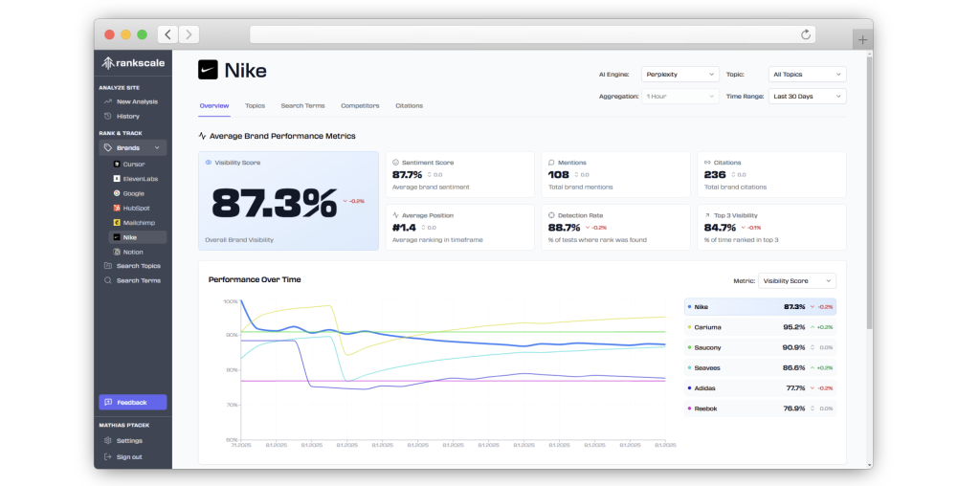Click the browser reload icon

pos(806,34)
